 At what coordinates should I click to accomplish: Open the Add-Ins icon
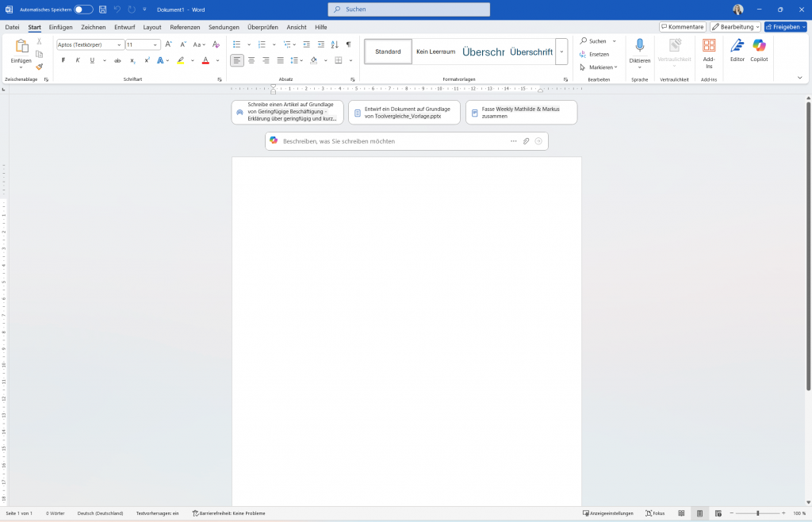(709, 45)
